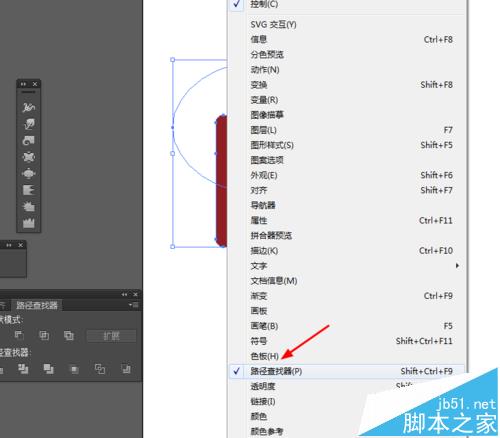Open 描边(K) panel from menu
This screenshot has width=500, height=438.
click(347, 250)
